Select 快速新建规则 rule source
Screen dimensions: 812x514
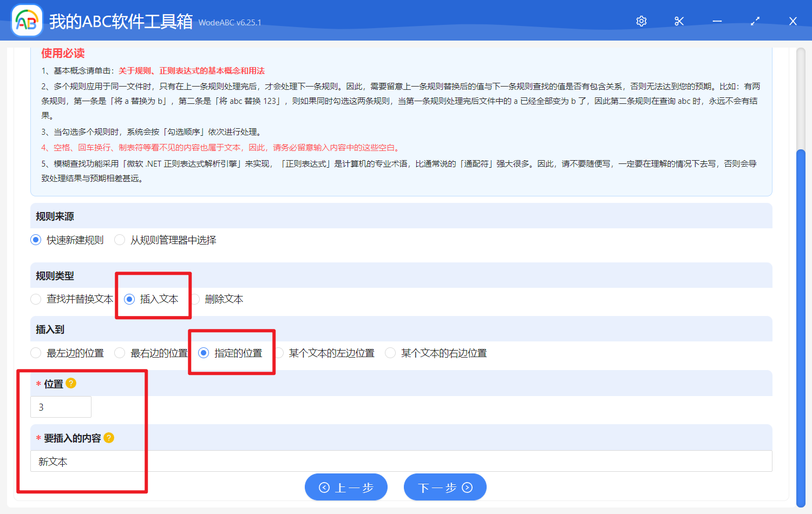coord(35,240)
